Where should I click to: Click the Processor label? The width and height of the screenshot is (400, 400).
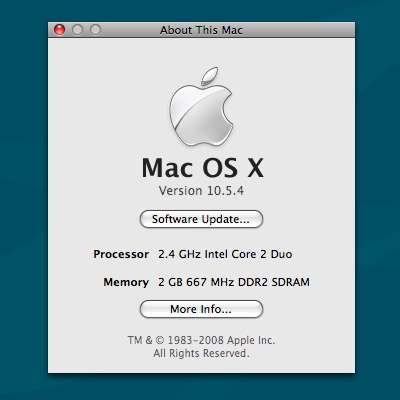click(x=121, y=254)
